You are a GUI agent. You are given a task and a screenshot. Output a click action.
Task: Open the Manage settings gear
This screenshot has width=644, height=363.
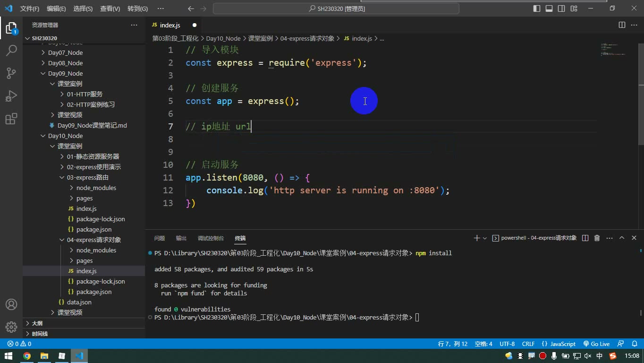pos(11,327)
